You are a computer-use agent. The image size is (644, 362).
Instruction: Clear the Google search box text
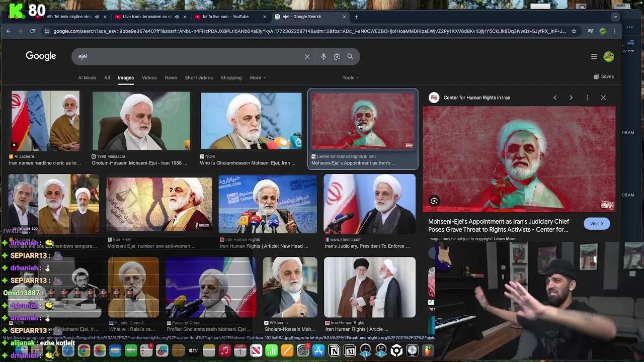pyautogui.click(x=307, y=56)
